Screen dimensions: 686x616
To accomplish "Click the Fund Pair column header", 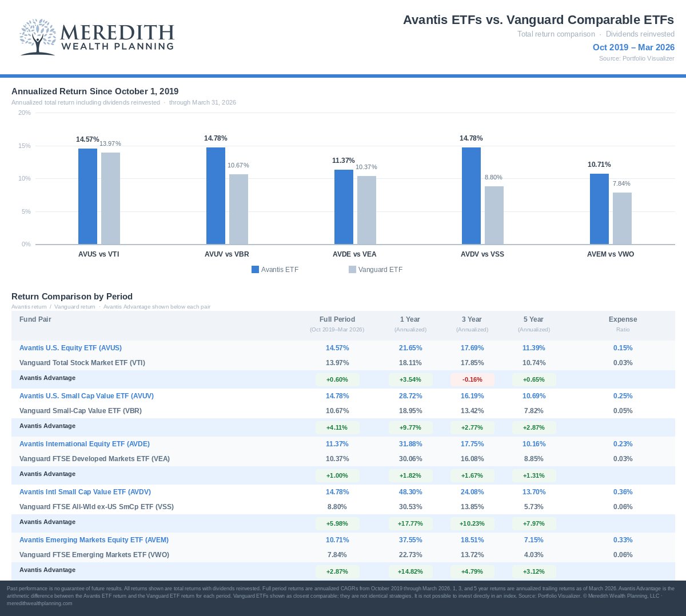I will click(x=35, y=319).
